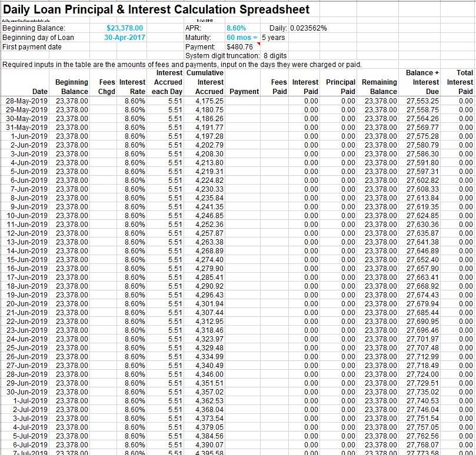
Task: Select the date cell 31-May-2019
Action: tap(26, 128)
